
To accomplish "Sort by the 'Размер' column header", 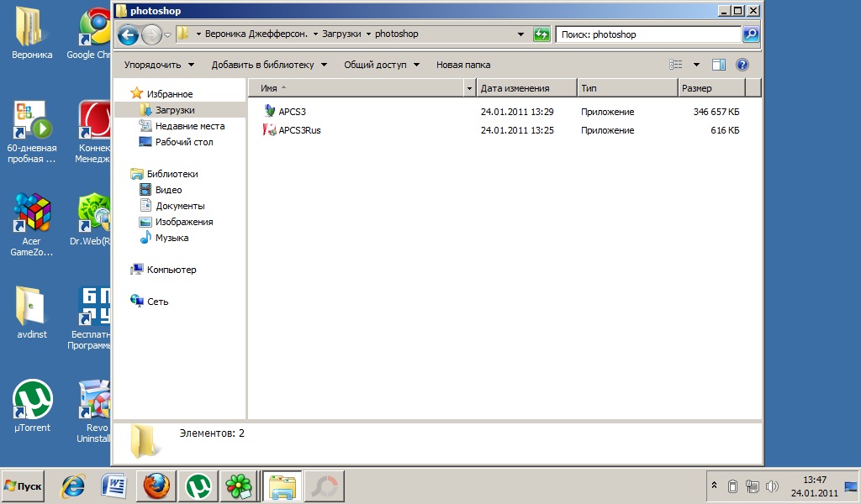I will (711, 87).
